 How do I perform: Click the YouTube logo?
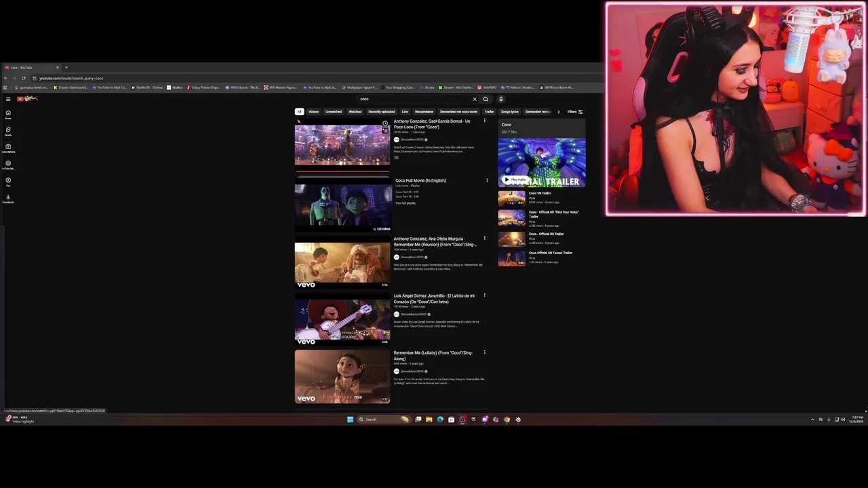click(27, 99)
